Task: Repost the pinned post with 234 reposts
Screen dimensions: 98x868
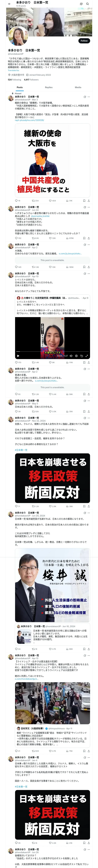Action: pyautogui.click(x=35, y=201)
